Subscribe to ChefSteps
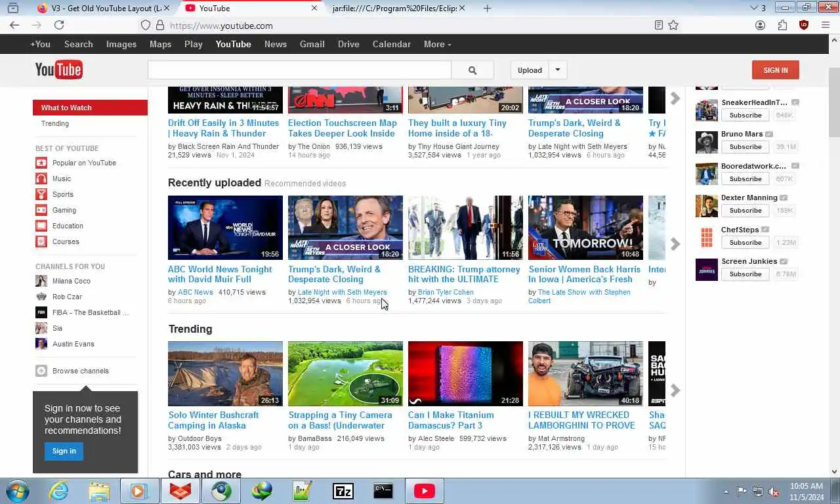 click(745, 243)
